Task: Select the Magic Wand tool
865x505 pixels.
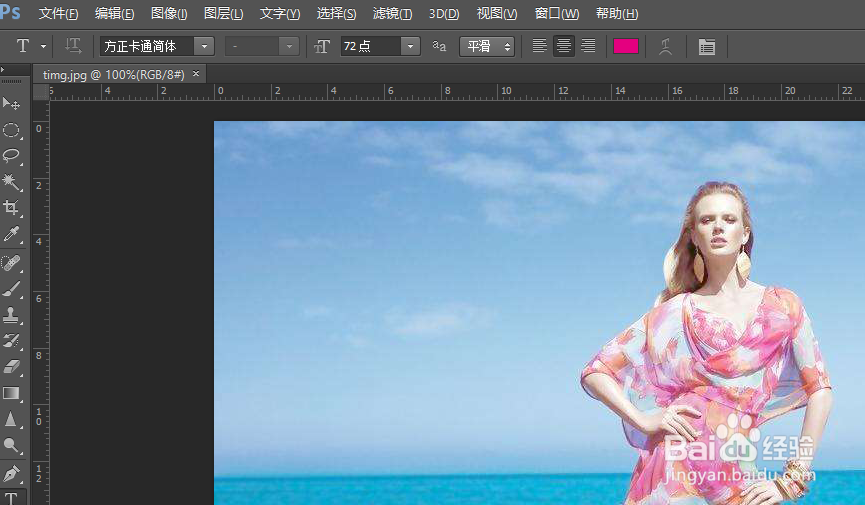Action: click(x=11, y=182)
